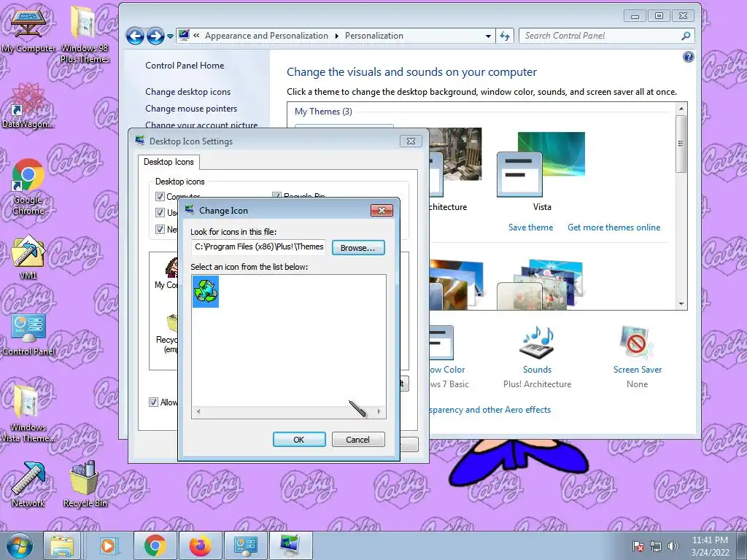Switch to Control Panel taskbar button
Screen dimensions: 747x560
[245, 545]
